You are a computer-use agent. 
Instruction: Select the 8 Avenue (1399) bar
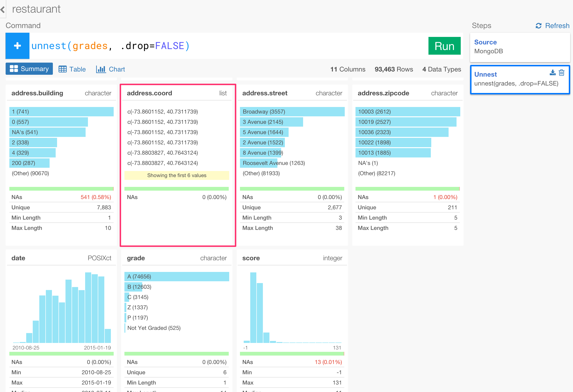click(x=261, y=153)
